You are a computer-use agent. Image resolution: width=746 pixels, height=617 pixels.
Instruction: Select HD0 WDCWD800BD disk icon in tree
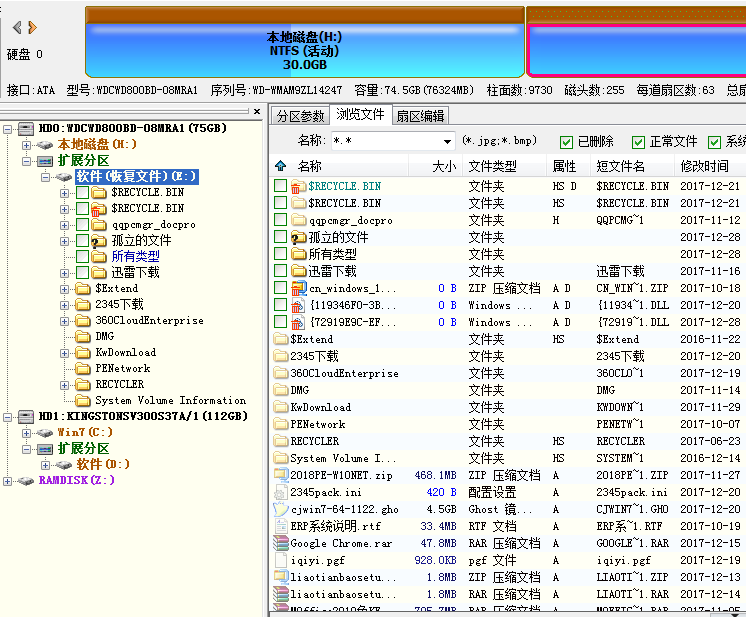point(26,128)
